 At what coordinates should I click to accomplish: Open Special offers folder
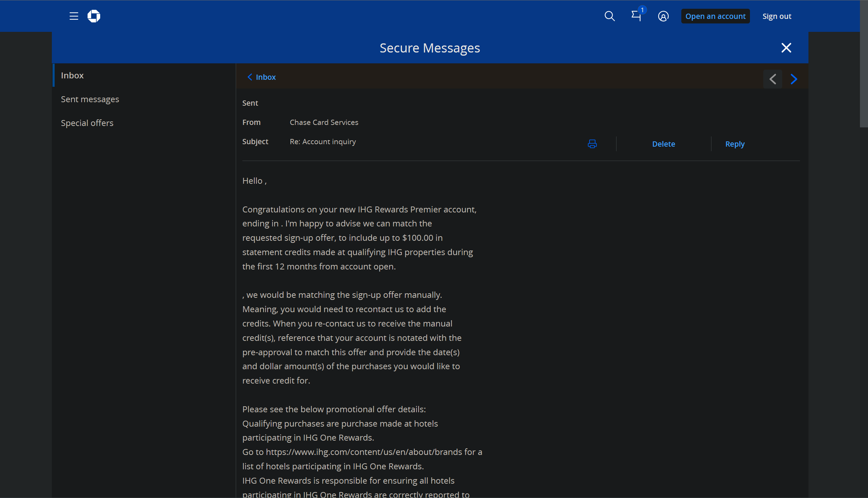[x=87, y=123]
